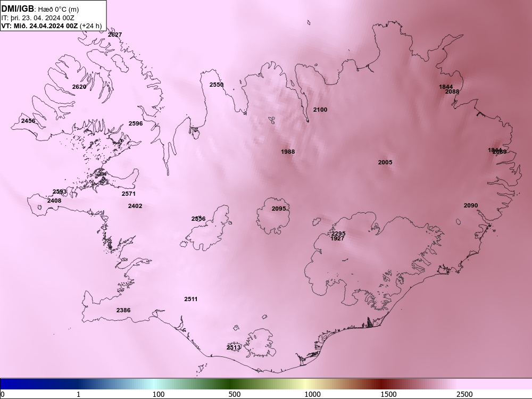Click the 2596 height value

click(136, 123)
